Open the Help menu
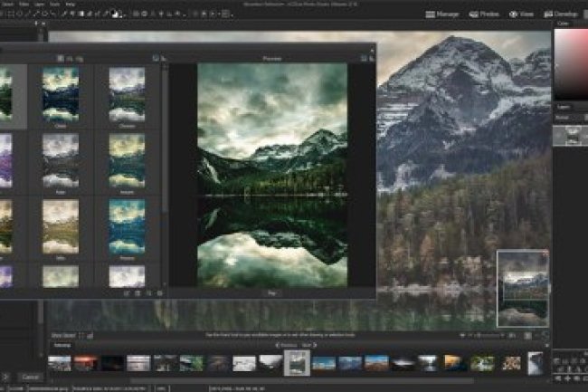 coord(71,5)
